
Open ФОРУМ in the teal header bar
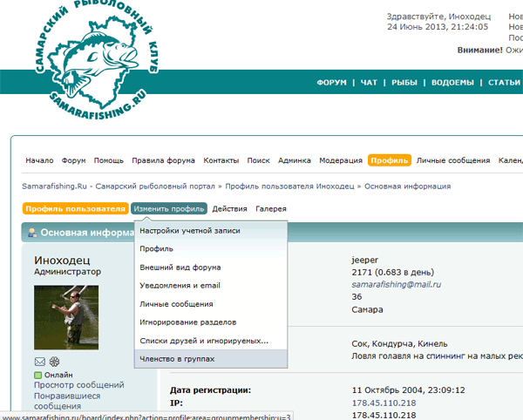click(331, 82)
